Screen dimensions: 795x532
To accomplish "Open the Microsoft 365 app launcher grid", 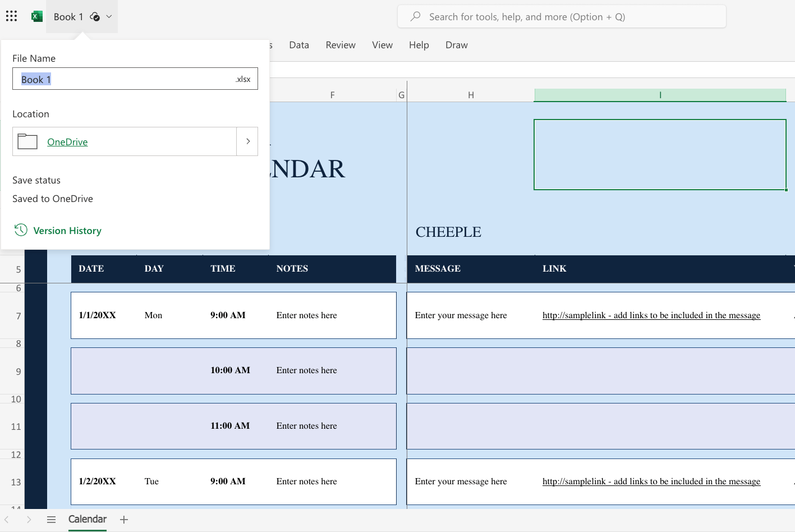I will (x=11, y=16).
